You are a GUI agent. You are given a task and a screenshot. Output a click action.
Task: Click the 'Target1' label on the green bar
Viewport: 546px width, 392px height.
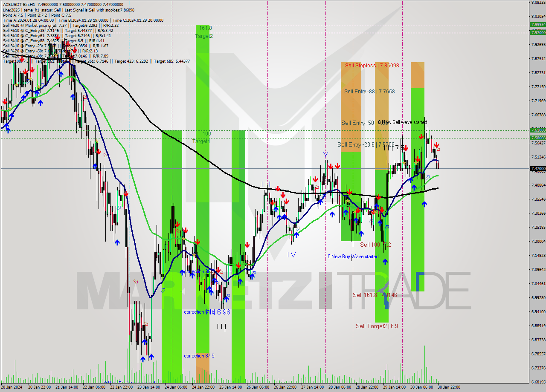pos(201,141)
